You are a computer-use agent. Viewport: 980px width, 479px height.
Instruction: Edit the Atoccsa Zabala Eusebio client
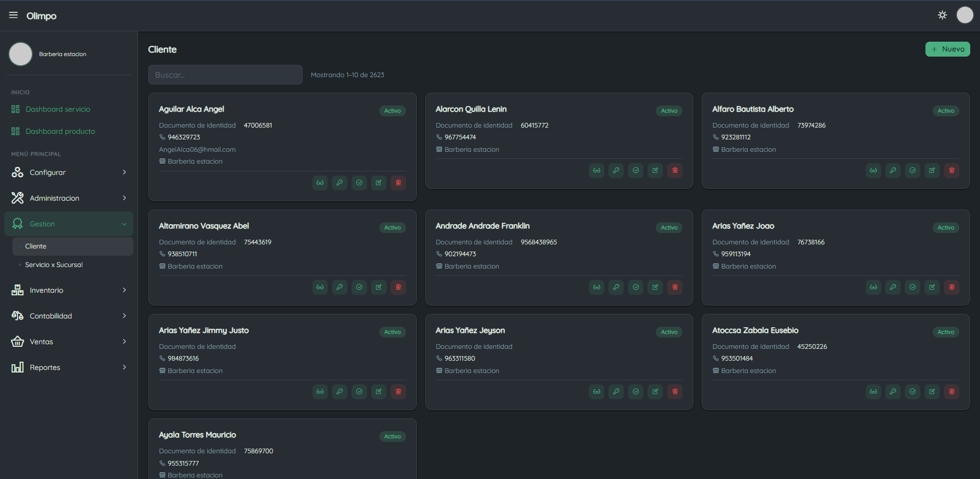[x=932, y=392]
